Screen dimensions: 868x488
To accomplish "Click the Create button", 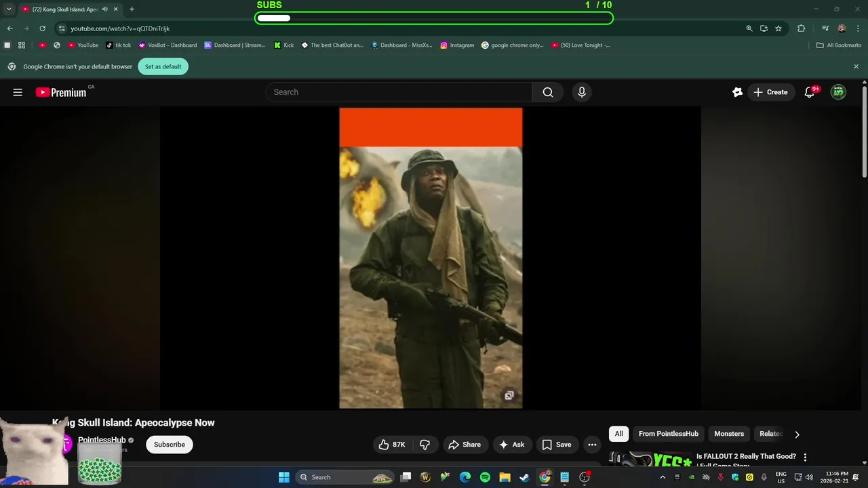I will point(770,92).
